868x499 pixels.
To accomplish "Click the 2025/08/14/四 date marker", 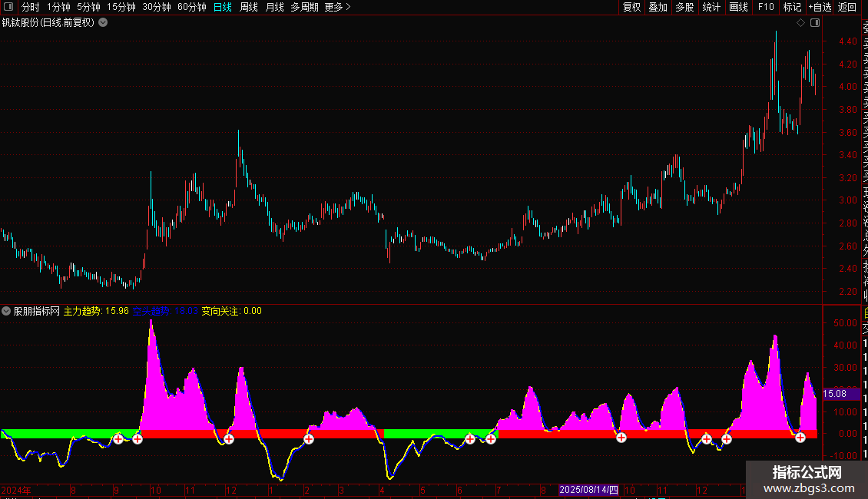I will click(588, 490).
